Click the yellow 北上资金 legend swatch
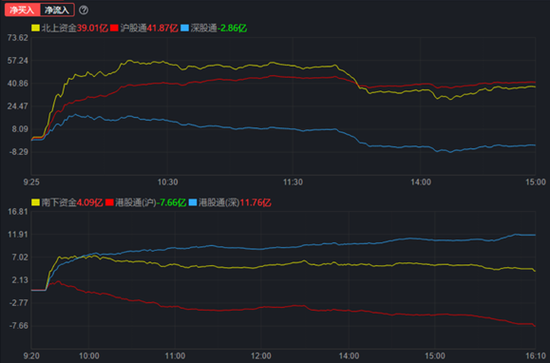 (x=35, y=28)
